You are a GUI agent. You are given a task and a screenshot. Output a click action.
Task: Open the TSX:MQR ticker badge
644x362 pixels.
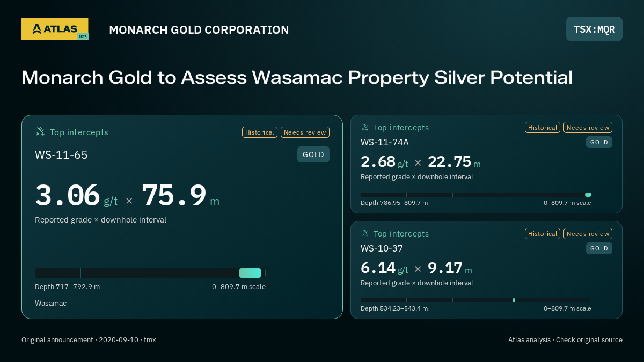[594, 29]
